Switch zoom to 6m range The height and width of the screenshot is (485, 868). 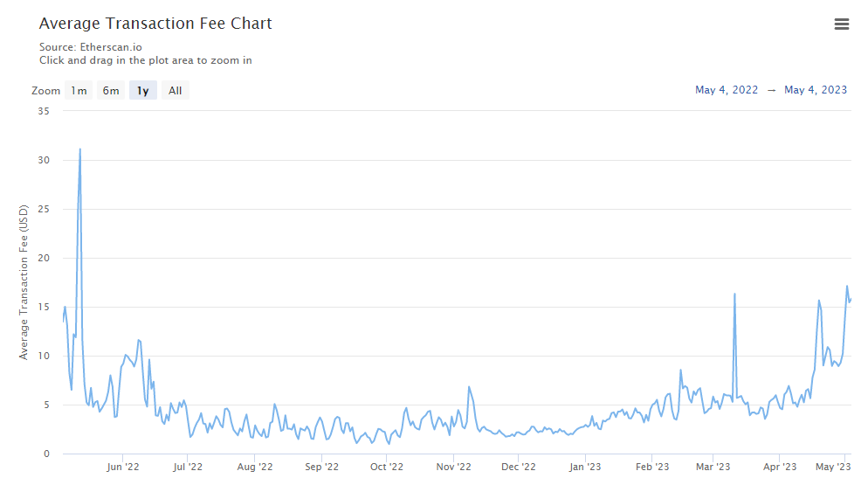click(x=111, y=91)
